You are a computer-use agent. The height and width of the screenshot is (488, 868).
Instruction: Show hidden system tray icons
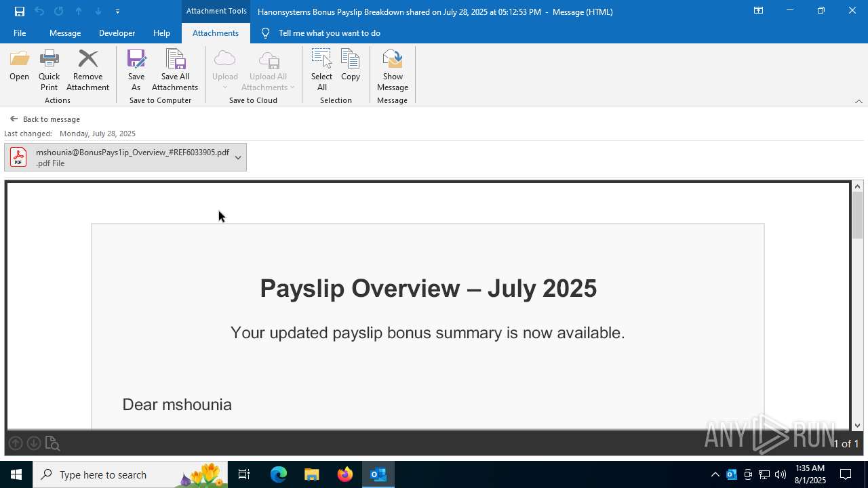click(x=715, y=474)
